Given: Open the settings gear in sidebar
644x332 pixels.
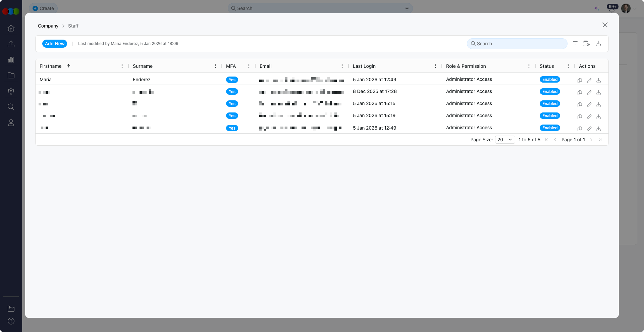Looking at the screenshot, I should [x=11, y=91].
